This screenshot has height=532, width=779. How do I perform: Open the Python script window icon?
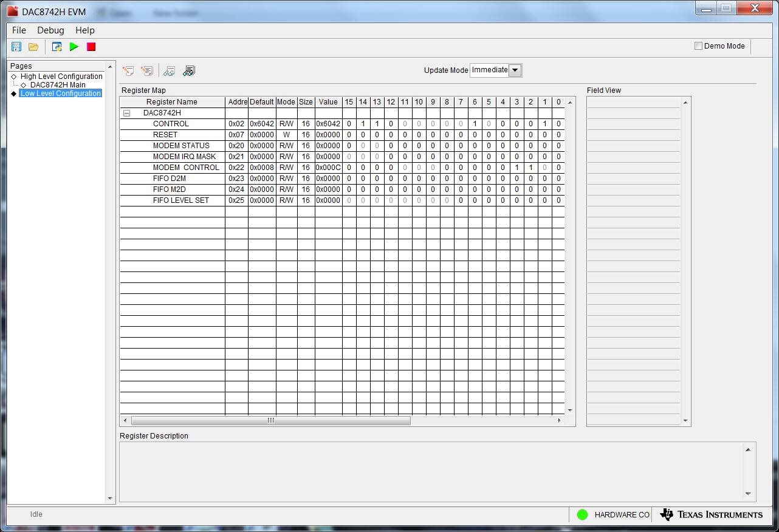57,47
